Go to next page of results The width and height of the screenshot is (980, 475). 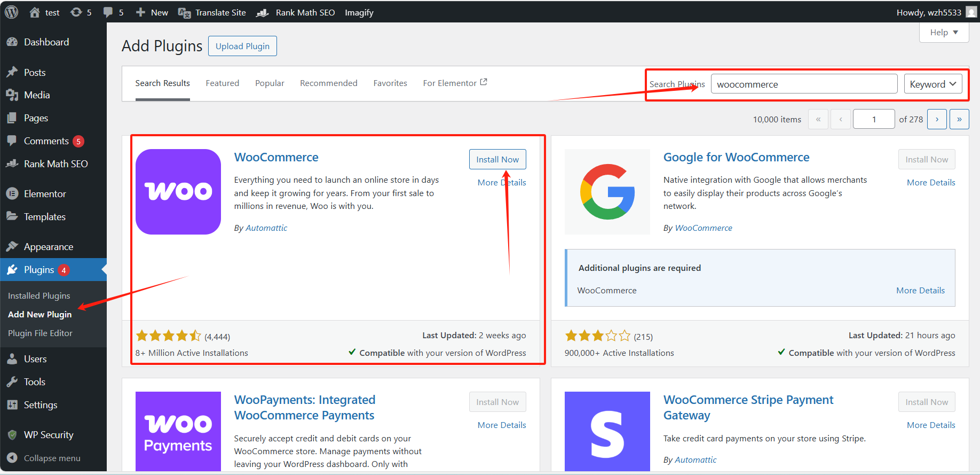pyautogui.click(x=937, y=119)
